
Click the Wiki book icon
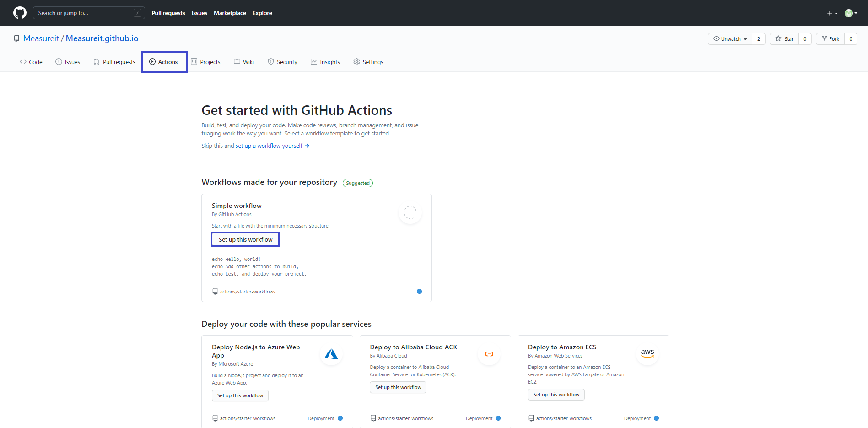(237, 62)
